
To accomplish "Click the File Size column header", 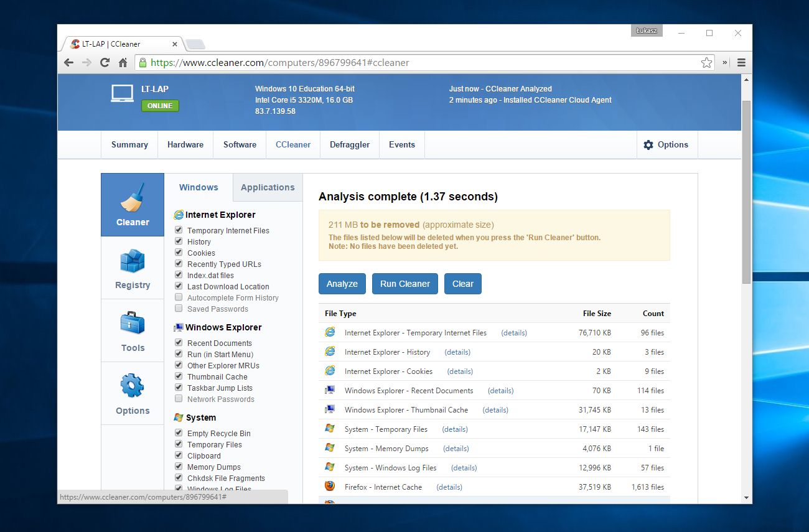I will click(x=597, y=314).
